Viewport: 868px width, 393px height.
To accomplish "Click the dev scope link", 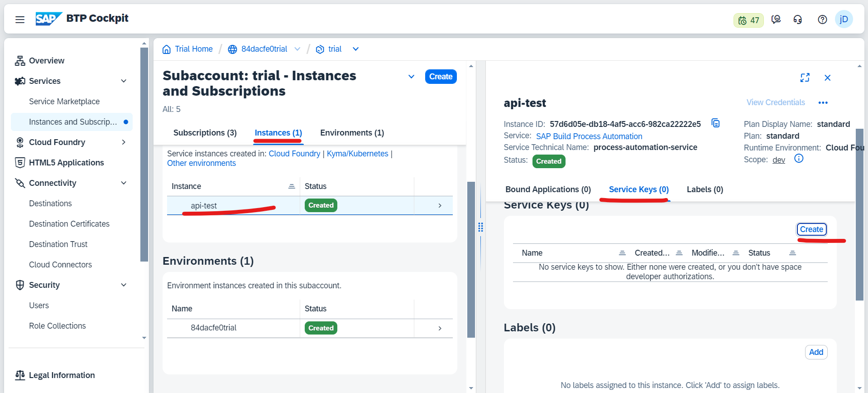I will pyautogui.click(x=779, y=160).
